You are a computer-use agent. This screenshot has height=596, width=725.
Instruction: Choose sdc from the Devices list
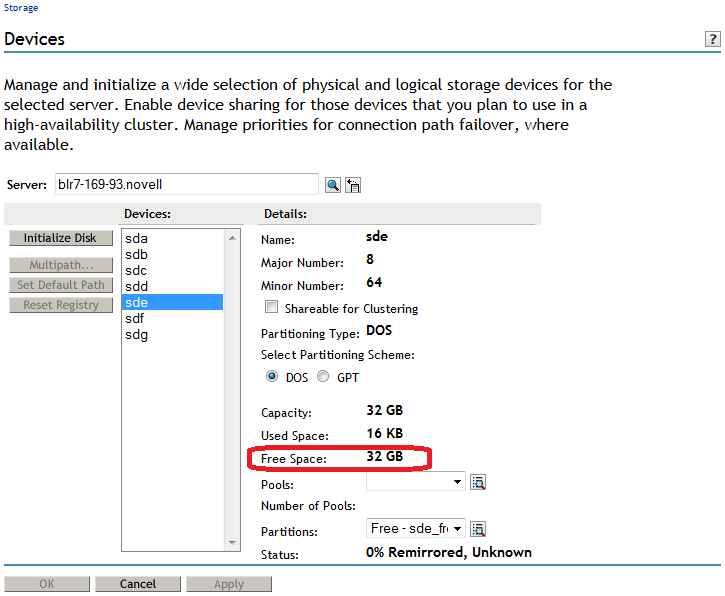(x=136, y=271)
